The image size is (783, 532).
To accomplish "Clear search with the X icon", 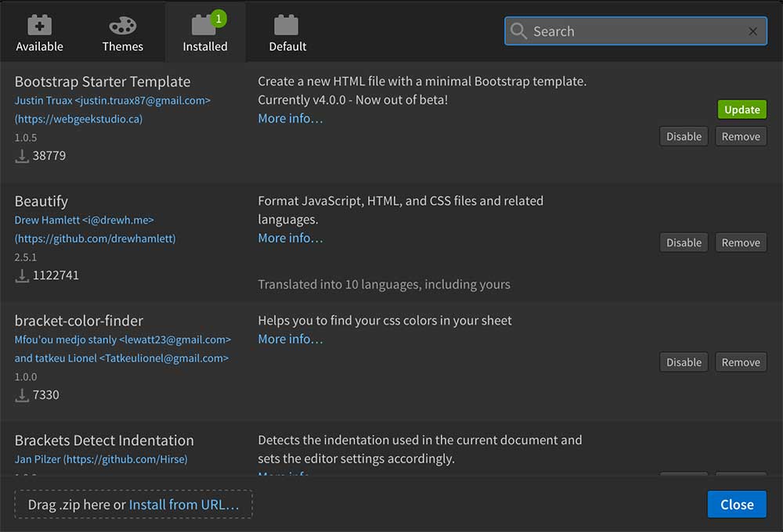I will coord(752,31).
